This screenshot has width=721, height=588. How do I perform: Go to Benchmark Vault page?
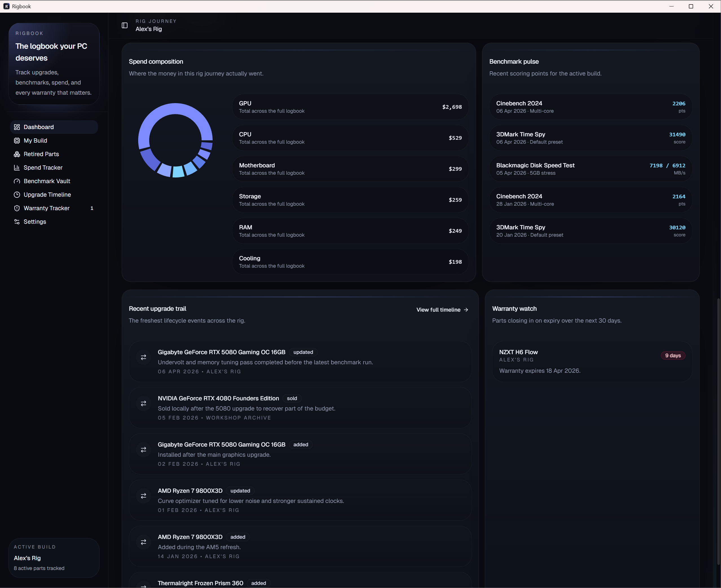coord(47,181)
